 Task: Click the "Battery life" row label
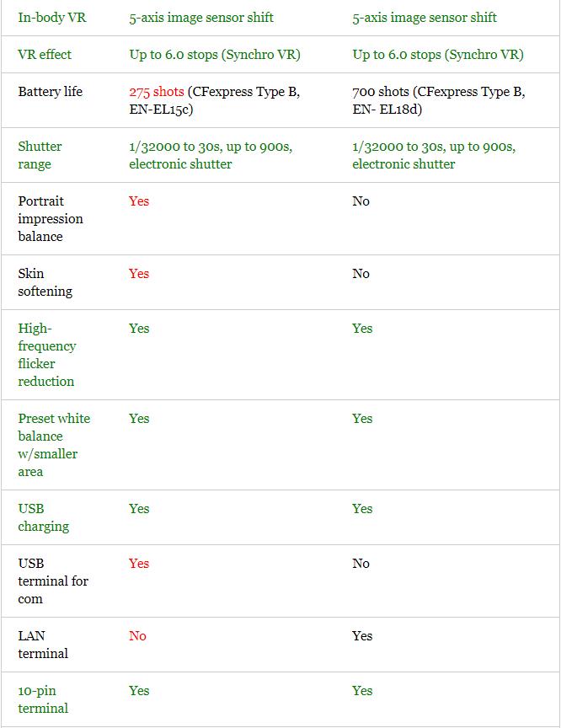[51, 92]
